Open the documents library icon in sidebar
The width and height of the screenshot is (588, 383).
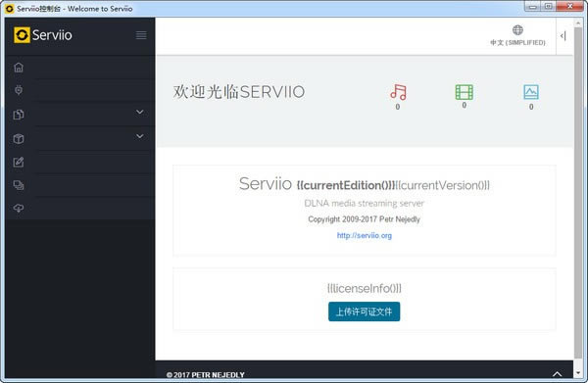[x=19, y=115]
